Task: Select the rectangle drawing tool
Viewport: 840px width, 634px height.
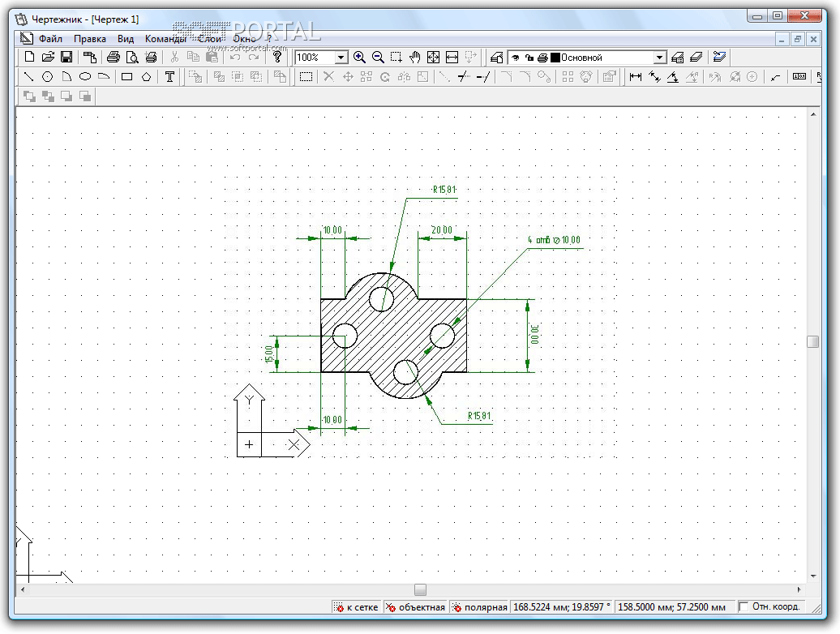Action: click(127, 76)
